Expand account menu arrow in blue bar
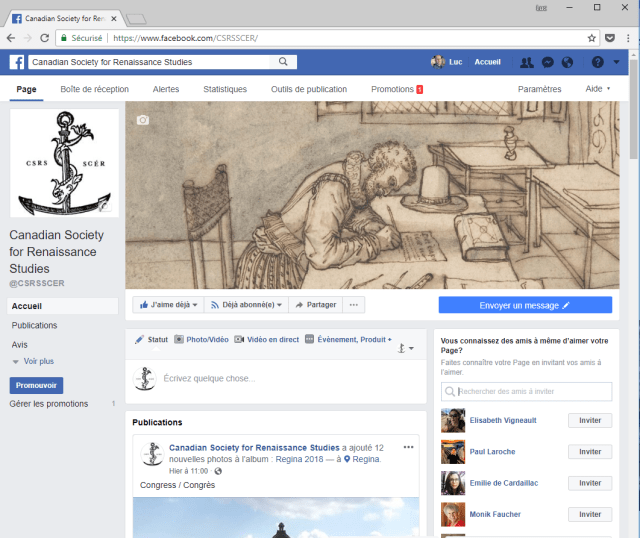 pyautogui.click(x=616, y=62)
